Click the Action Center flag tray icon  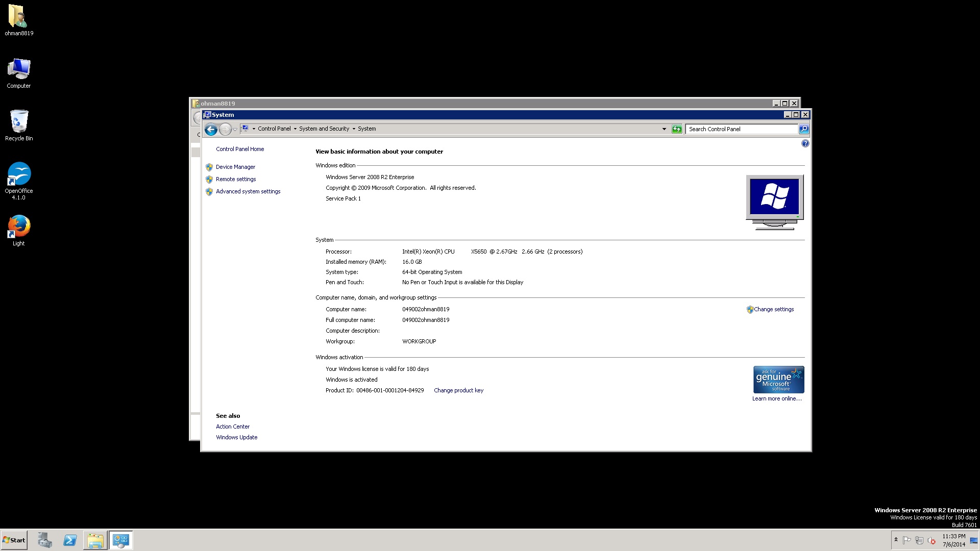(907, 540)
